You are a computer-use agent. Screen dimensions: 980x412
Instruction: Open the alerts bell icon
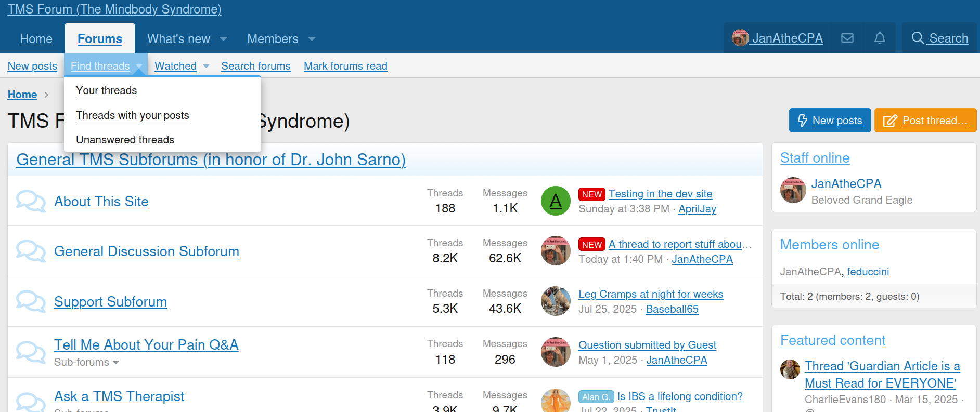click(x=880, y=38)
